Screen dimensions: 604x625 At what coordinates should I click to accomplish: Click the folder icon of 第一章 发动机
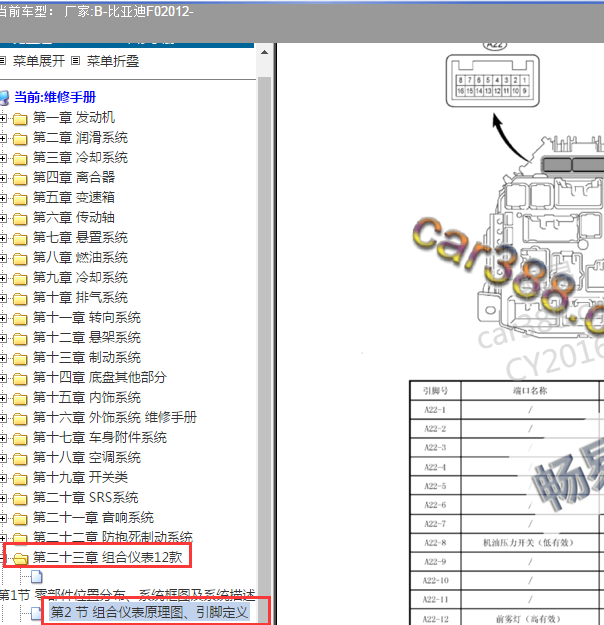(x=20, y=118)
